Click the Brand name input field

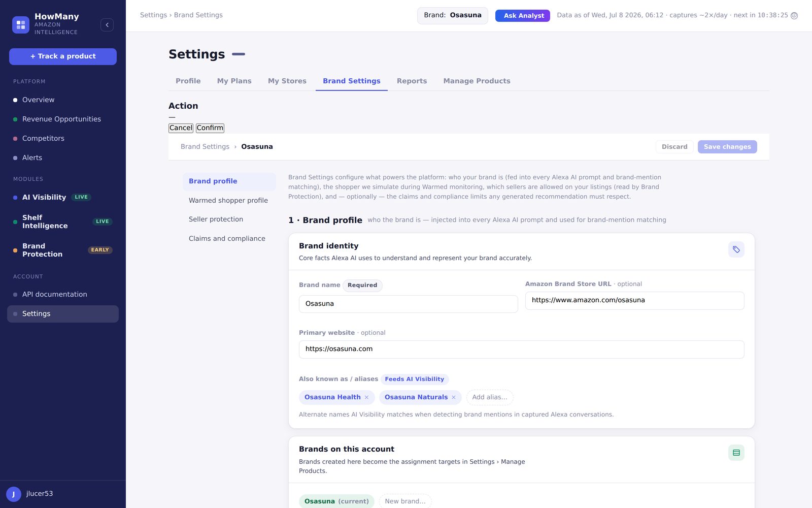tap(409, 304)
